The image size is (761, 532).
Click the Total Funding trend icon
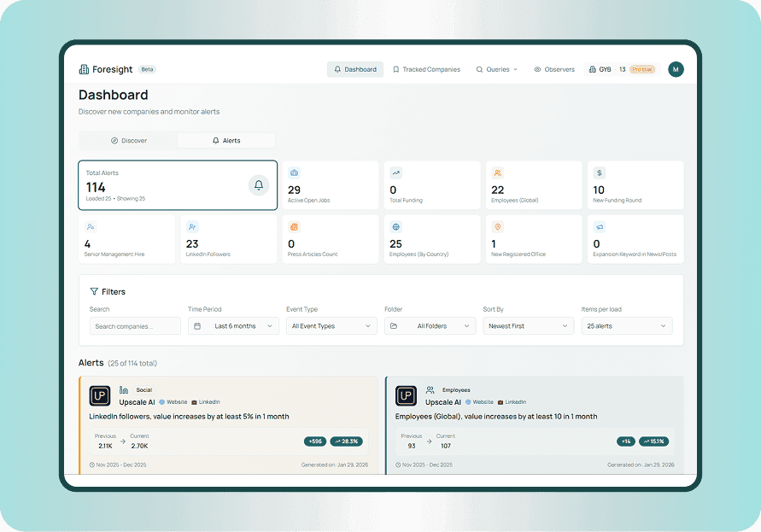click(395, 172)
